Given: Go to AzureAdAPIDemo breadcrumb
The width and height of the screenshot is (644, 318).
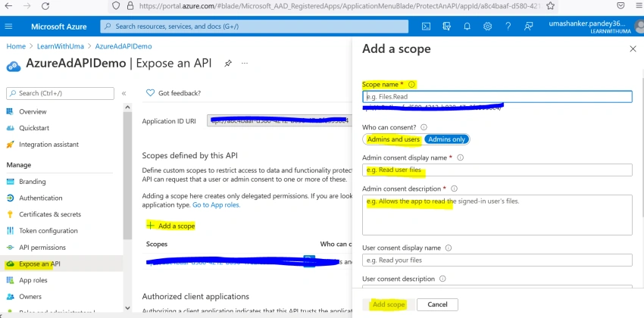Looking at the screenshot, I should coord(123,46).
